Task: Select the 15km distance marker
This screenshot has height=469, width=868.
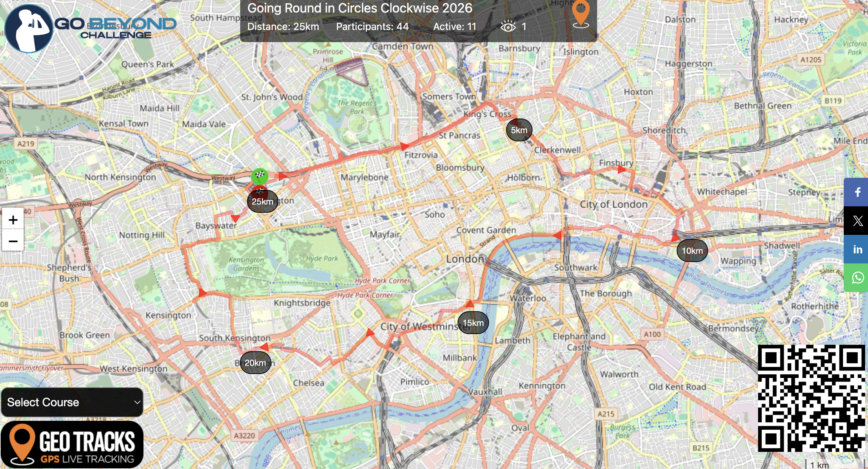Action: [473, 323]
